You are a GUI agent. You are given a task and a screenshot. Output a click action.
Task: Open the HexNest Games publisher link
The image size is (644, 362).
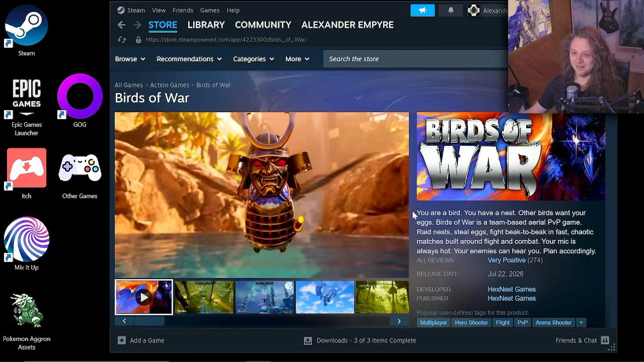[512, 298]
